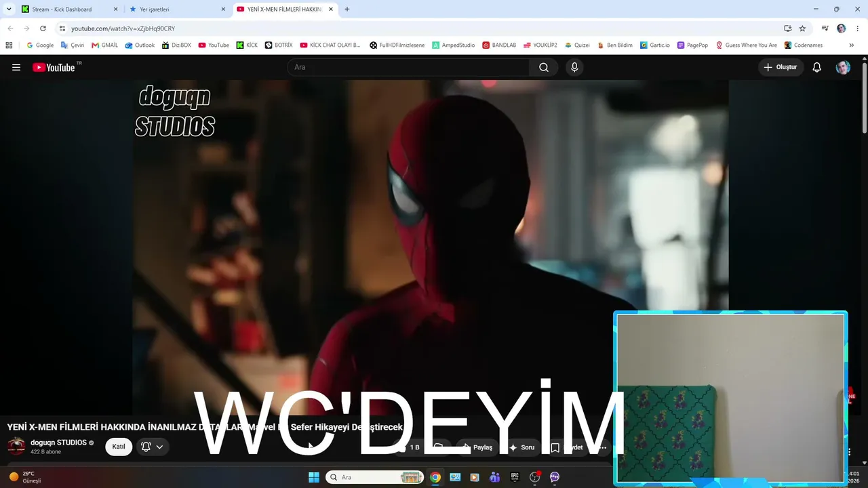Open the FullHDFilmizlesene bookmark
868x488 pixels.
pyautogui.click(x=397, y=45)
